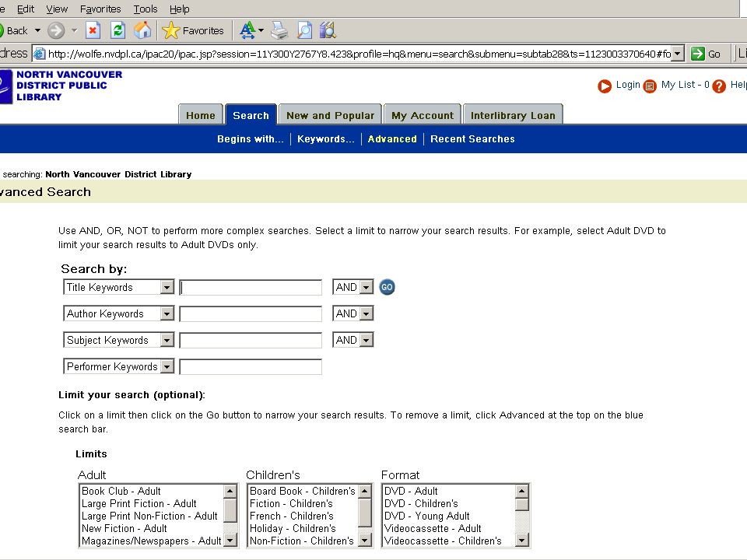Open the Subject Keywords search type dropdown

(x=167, y=340)
